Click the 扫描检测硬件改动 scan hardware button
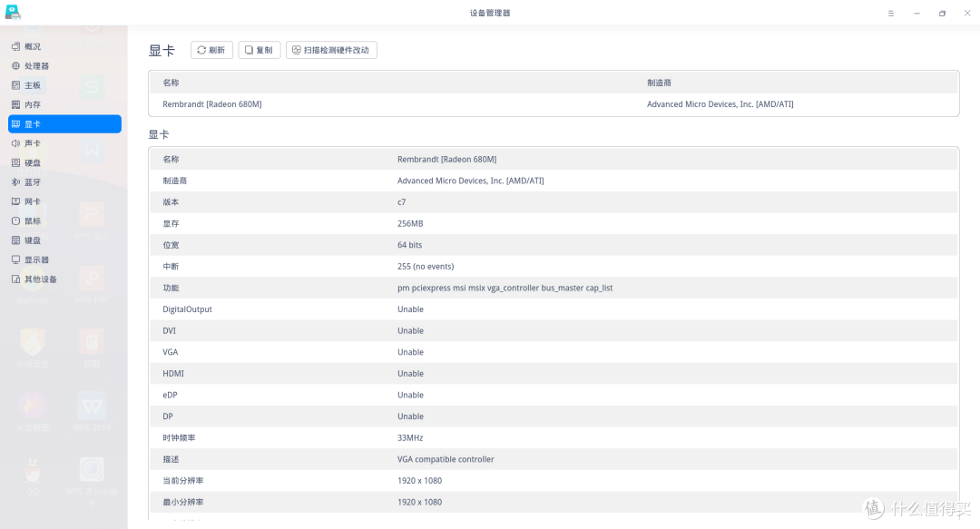The height and width of the screenshot is (529, 980). tap(331, 50)
